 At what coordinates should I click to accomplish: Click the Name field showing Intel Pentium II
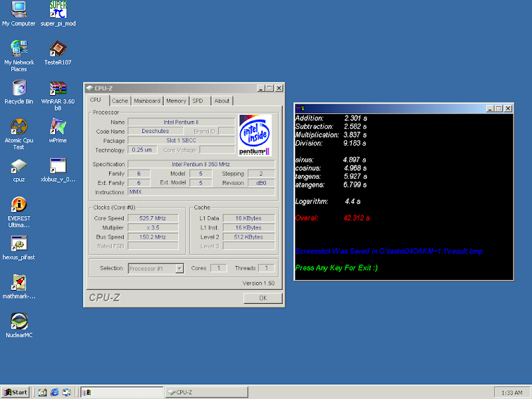click(181, 122)
